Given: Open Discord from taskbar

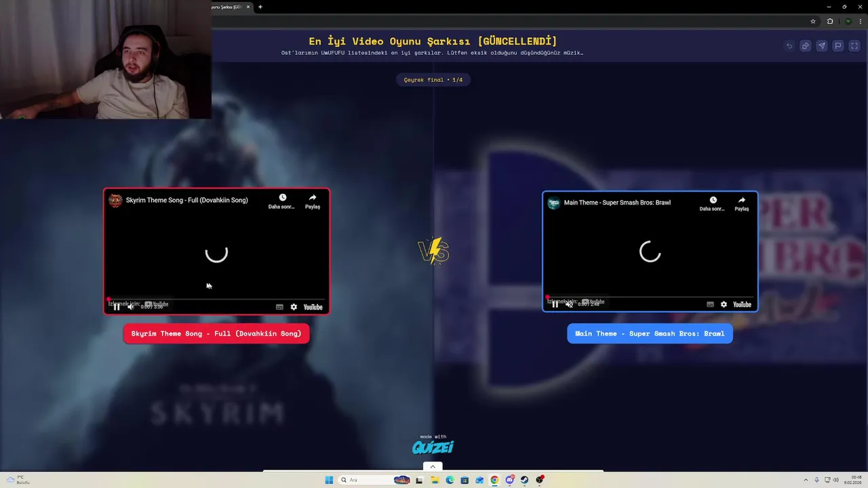Looking at the screenshot, I should 509,480.
